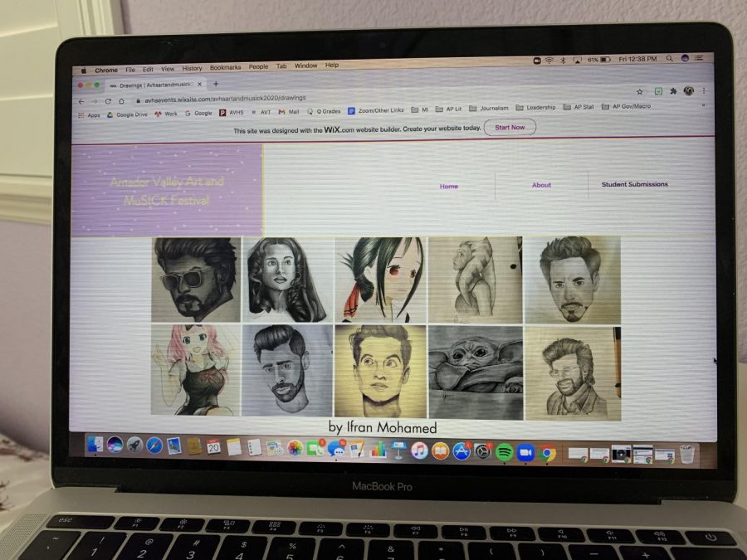
Task: Launch Siri from the Dock
Action: pos(115,446)
